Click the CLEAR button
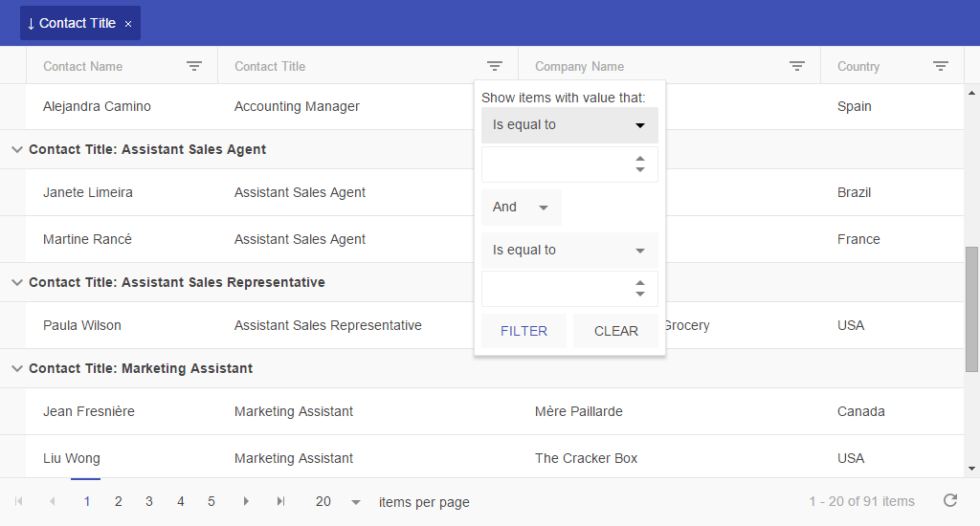 [x=615, y=331]
